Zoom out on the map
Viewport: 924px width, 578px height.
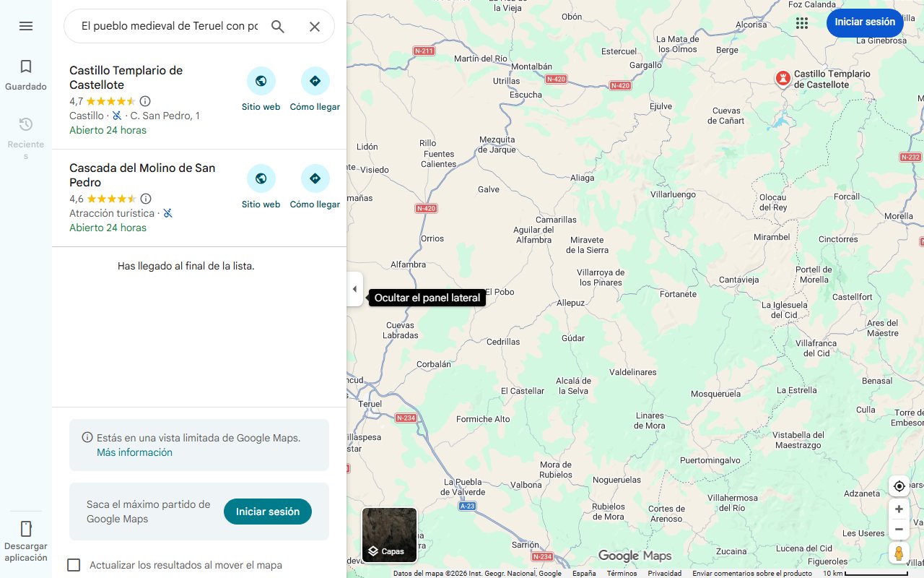click(899, 530)
